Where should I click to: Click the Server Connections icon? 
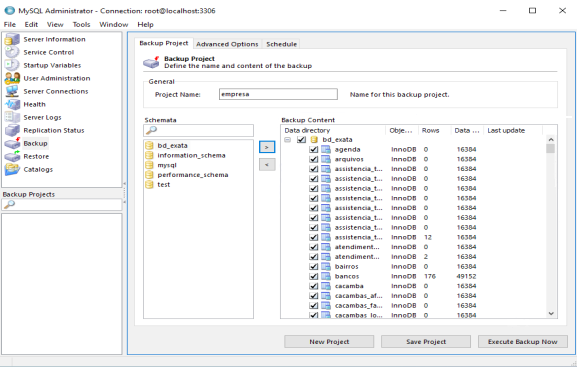coord(12,91)
